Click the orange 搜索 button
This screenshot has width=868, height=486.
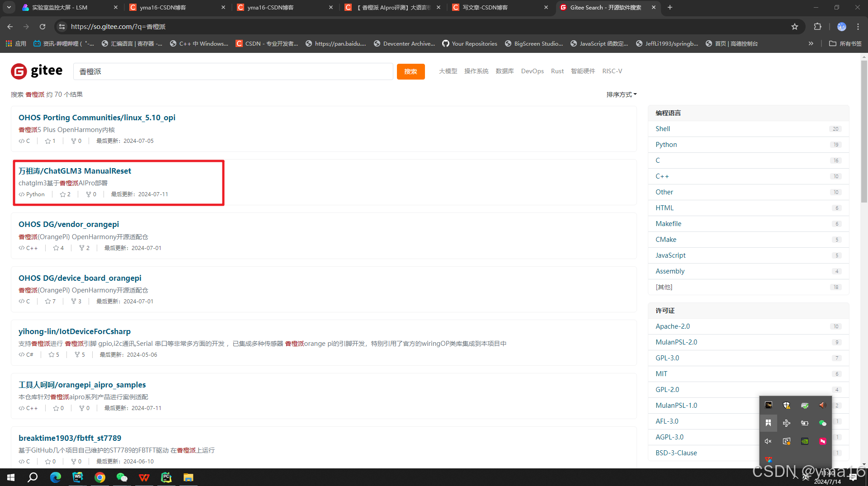[x=410, y=71]
